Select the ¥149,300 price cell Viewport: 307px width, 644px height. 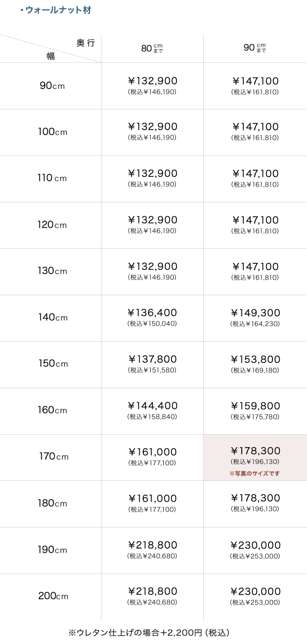[x=255, y=313]
